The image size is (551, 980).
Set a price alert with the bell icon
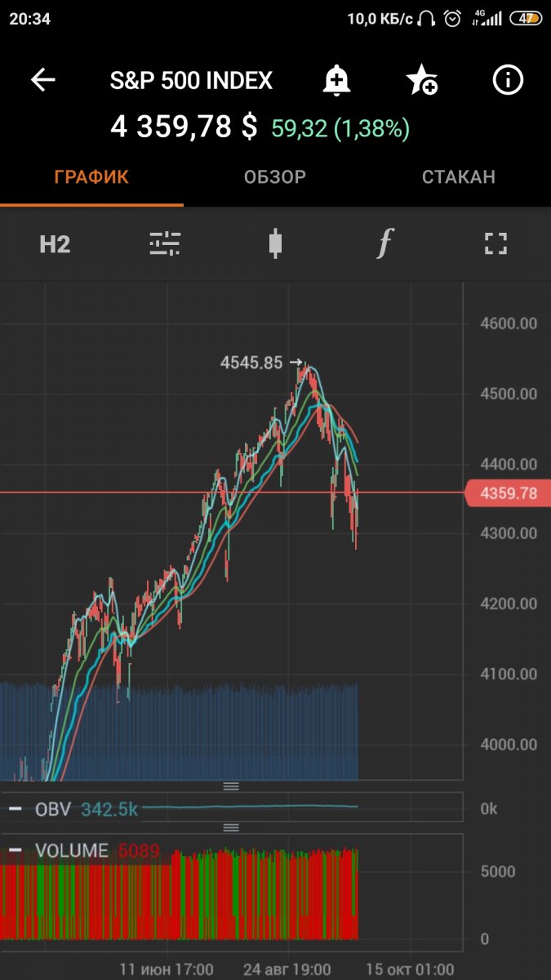(335, 80)
